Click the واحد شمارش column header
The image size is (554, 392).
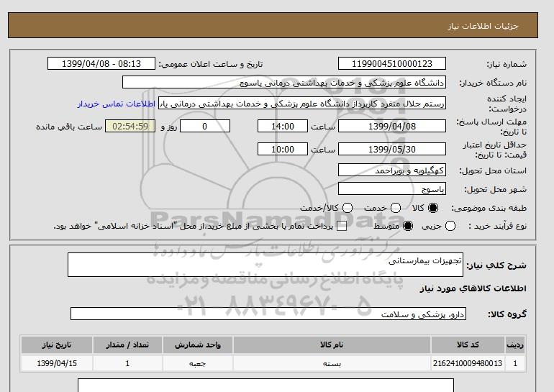tap(198, 345)
